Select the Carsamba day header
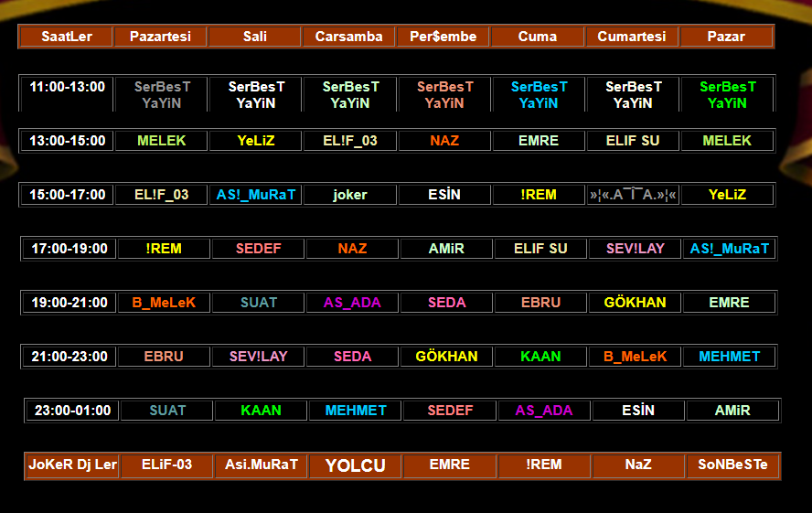Viewport: 812px width, 513px height. [x=348, y=37]
